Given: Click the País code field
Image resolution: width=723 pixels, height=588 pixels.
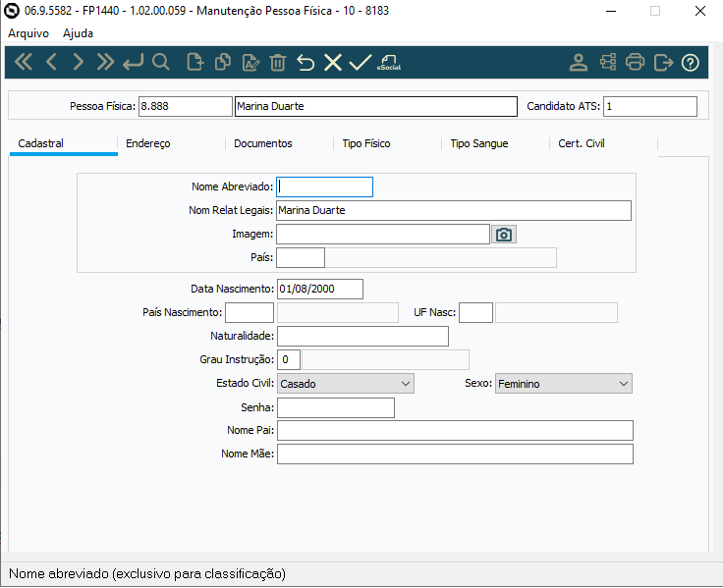Looking at the screenshot, I should coord(301,257).
